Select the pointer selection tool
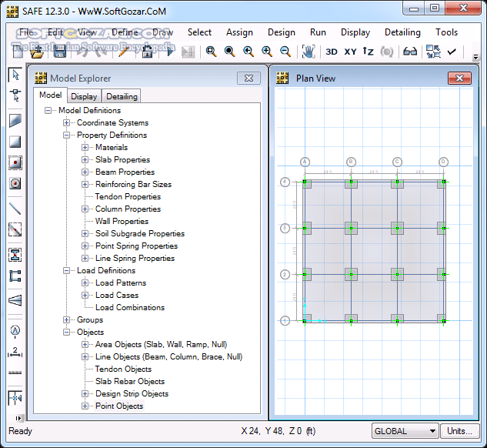Screen dimensions: 487x448 coord(15,75)
